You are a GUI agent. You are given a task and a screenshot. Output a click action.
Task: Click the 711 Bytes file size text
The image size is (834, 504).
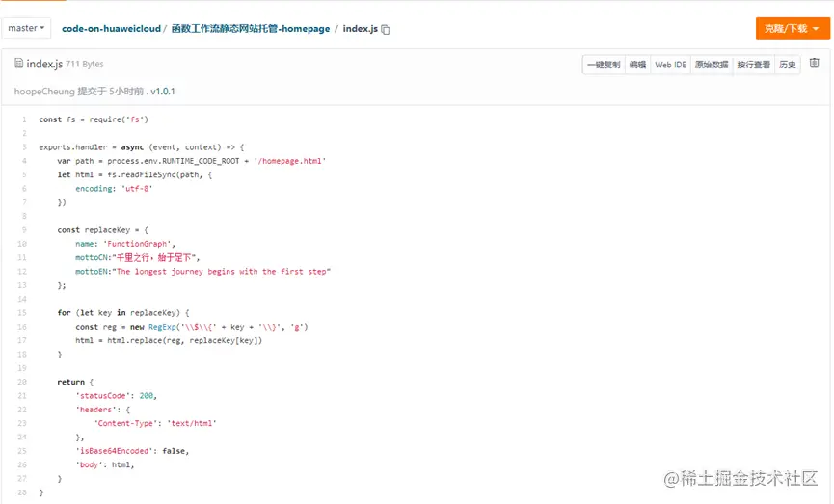click(85, 65)
